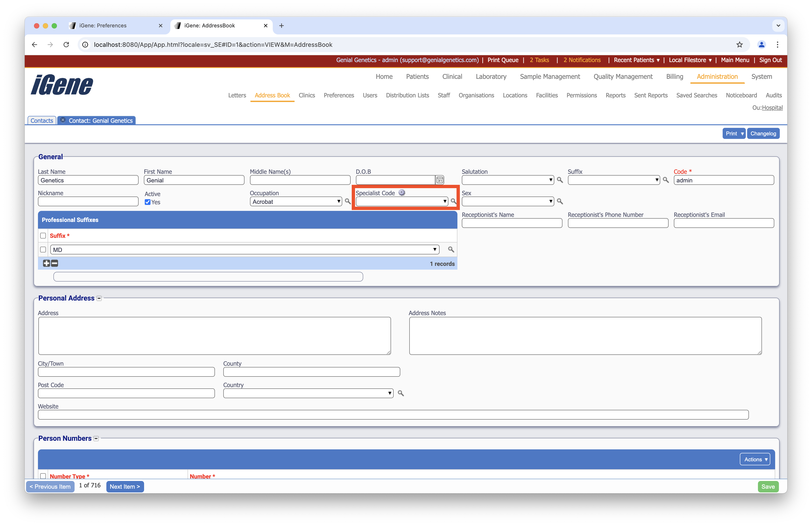The width and height of the screenshot is (812, 526).
Task: Toggle the Suffix header select-all checkbox
Action: 43,236
